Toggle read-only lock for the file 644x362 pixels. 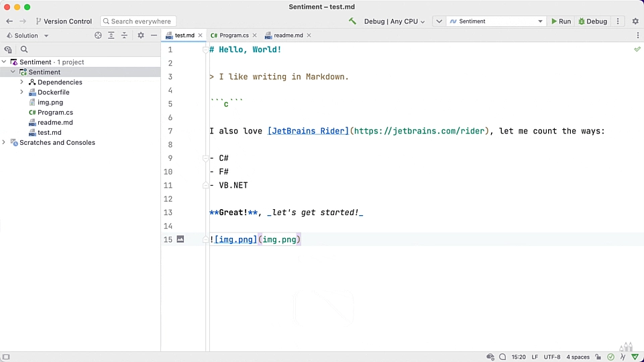coord(598,357)
